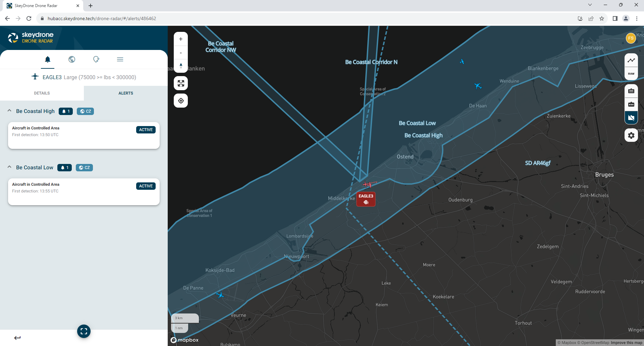Reset map bearing with the compass arrow
Image resolution: width=644 pixels, height=346 pixels.
pos(181,66)
